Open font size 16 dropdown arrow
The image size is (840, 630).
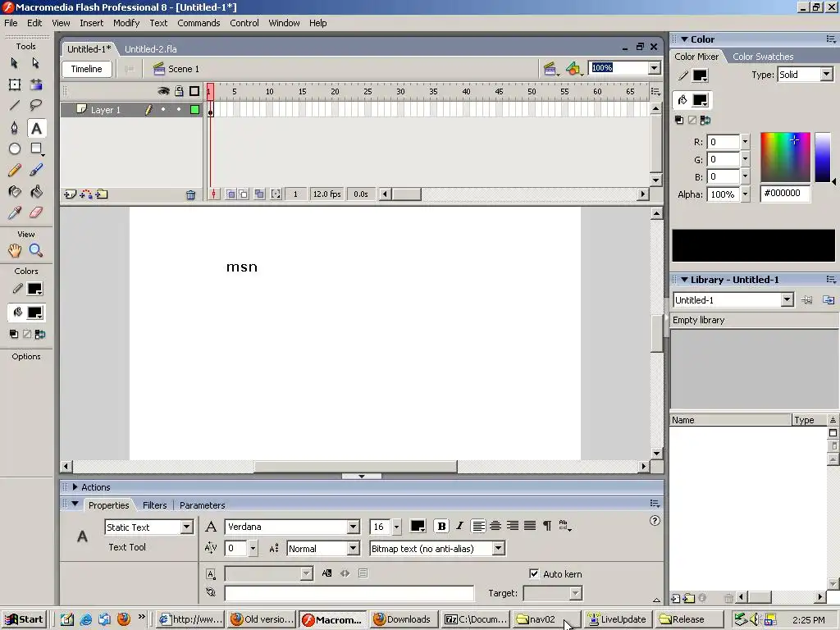point(396,527)
